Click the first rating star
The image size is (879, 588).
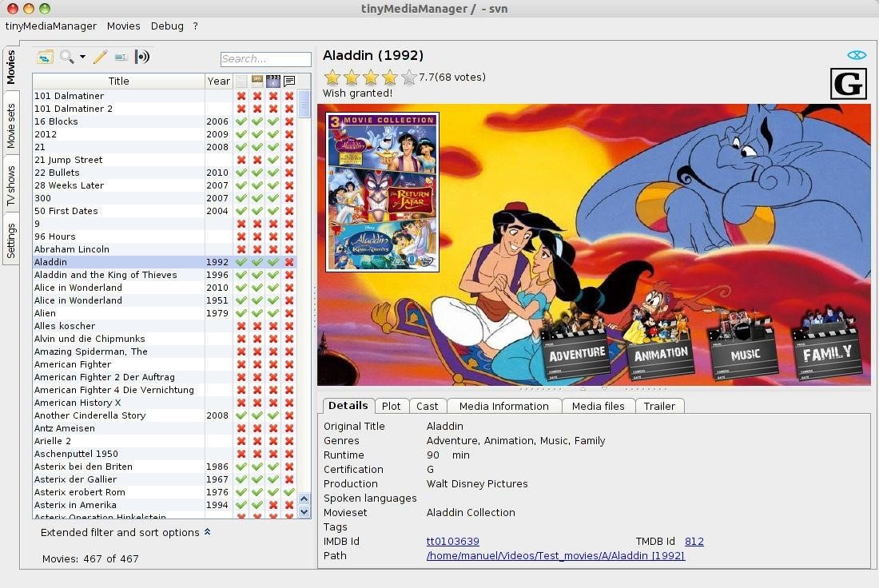[332, 77]
